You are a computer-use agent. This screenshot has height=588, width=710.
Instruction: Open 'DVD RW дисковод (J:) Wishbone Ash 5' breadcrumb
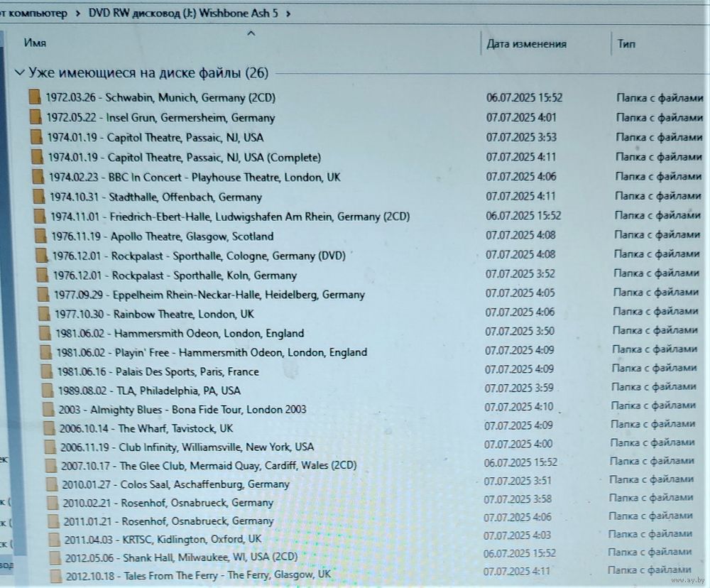click(183, 13)
